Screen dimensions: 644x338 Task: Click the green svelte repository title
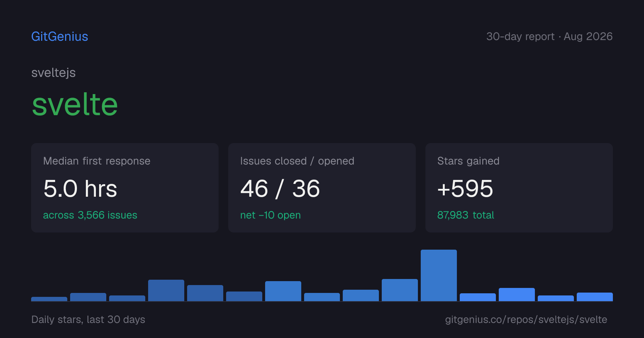click(75, 104)
